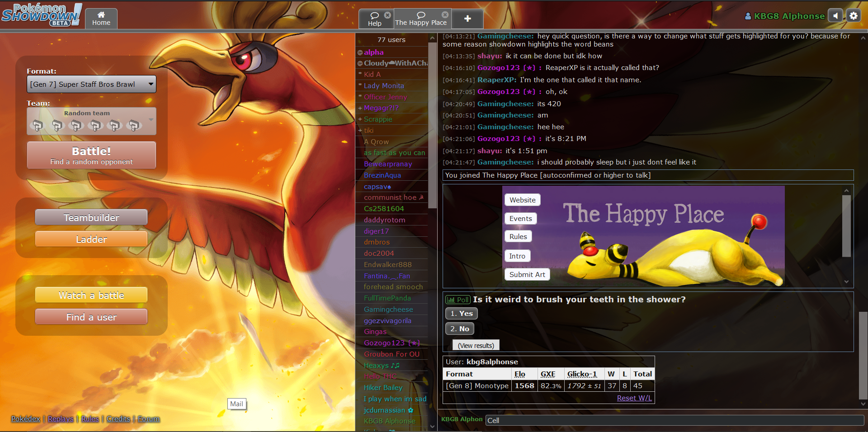Open the Teambuilder button

pos(91,217)
